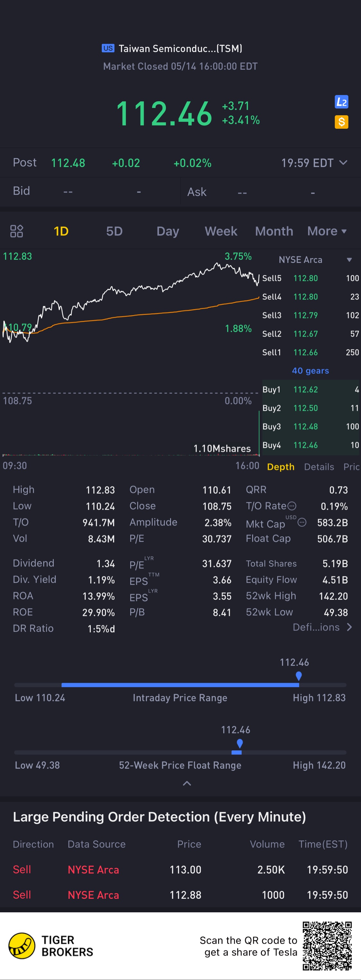Tap the T/O Rate info icon
Screen dimensions: 361x980
click(x=292, y=506)
